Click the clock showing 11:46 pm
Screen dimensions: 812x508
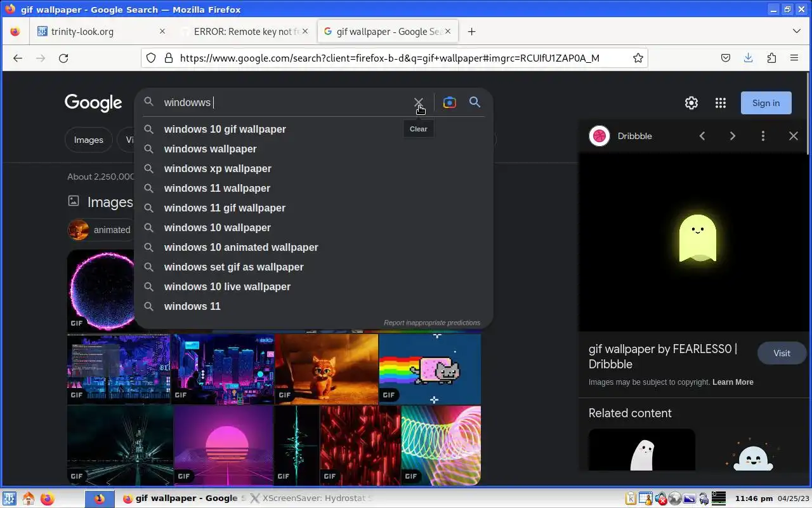point(754,498)
